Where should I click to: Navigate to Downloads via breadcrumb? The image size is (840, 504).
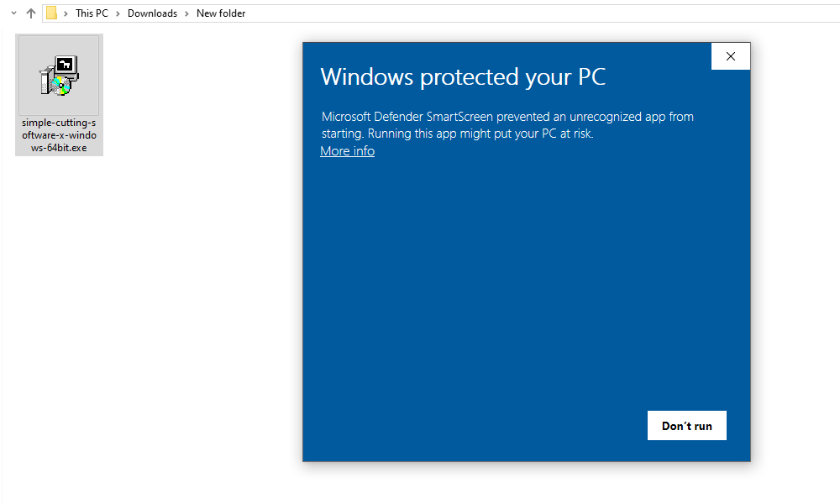152,13
